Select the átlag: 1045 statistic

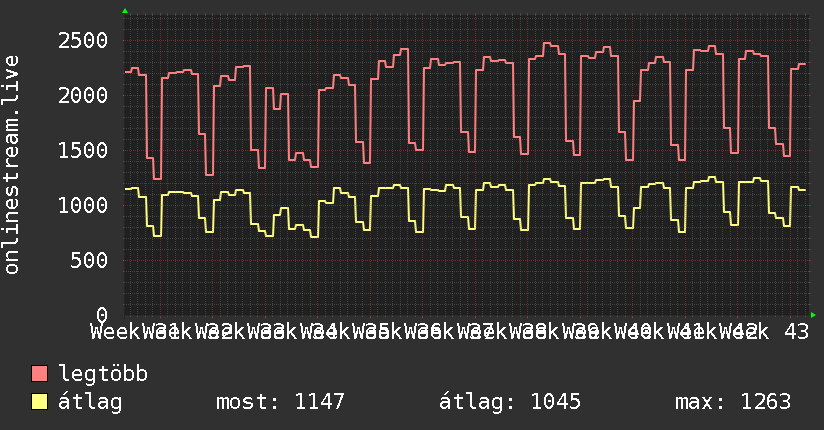pos(510,402)
